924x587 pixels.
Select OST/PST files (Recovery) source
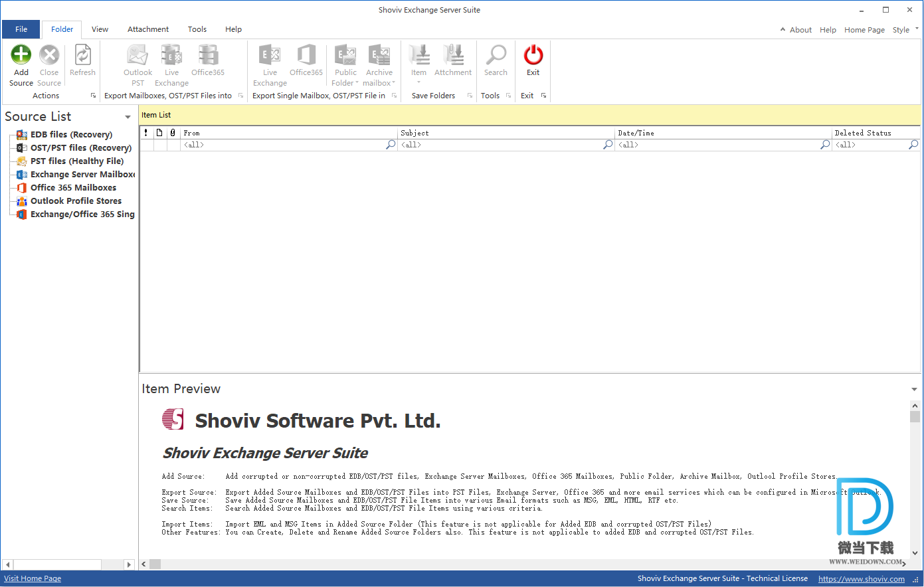coord(81,147)
